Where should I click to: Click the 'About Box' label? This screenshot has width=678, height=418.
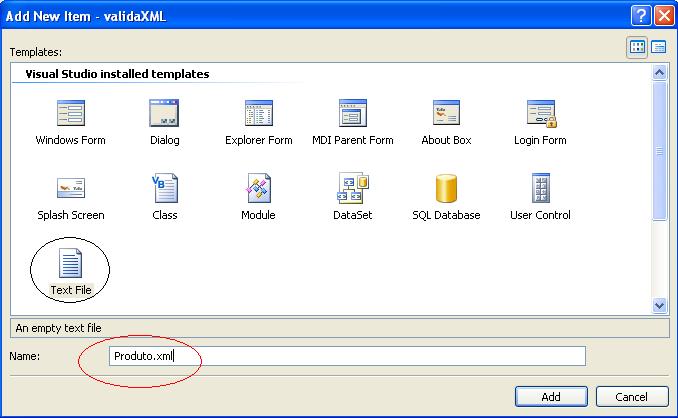point(446,140)
